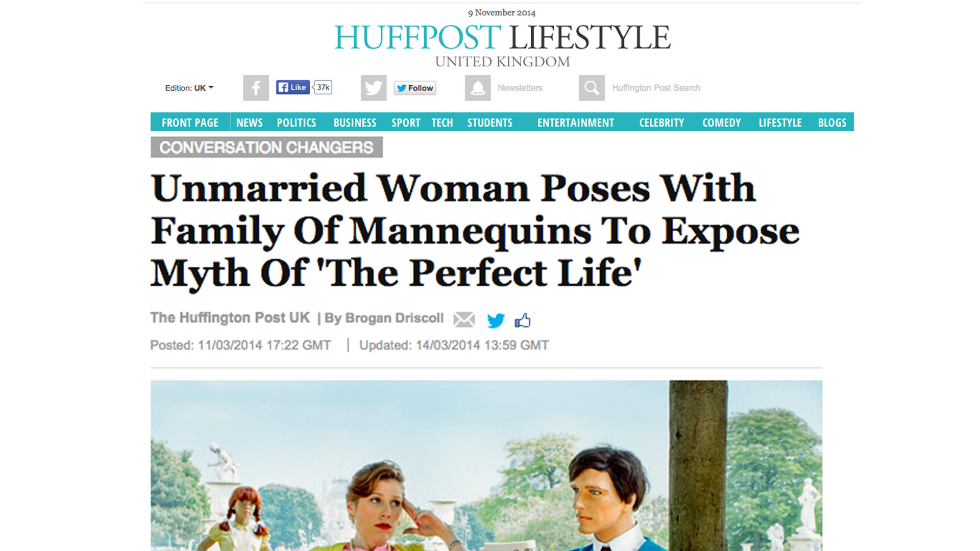This screenshot has height=551, width=980.
Task: Click the grey Twitter bird icon
Action: [x=374, y=88]
